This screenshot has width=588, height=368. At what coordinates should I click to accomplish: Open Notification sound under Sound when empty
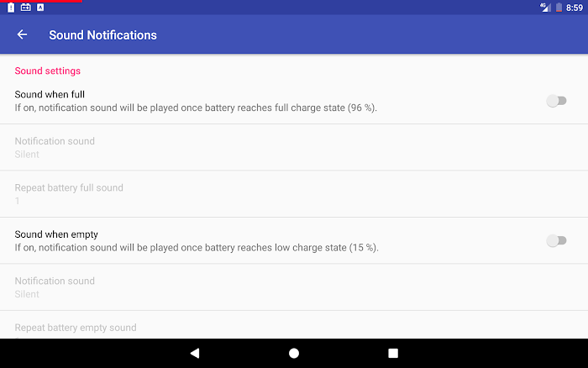click(x=294, y=287)
